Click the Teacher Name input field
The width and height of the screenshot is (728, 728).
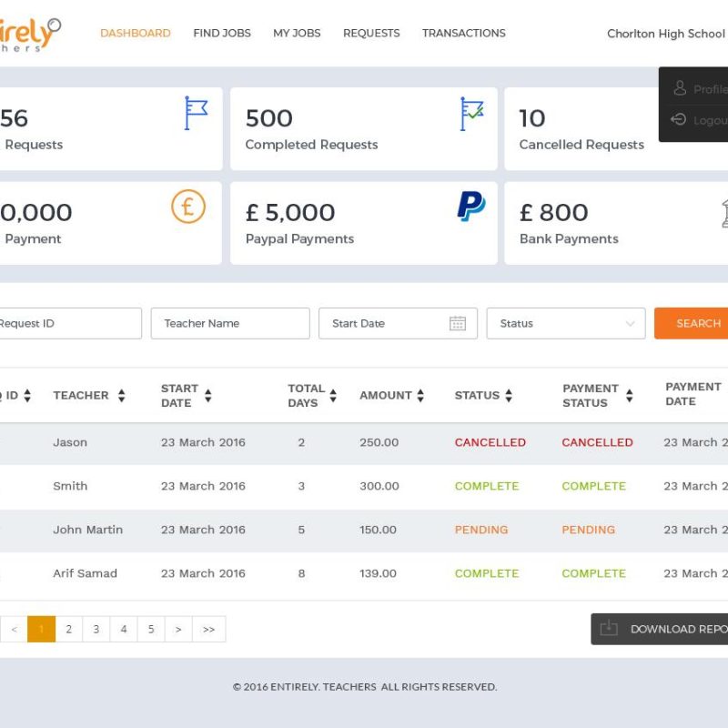point(230,324)
